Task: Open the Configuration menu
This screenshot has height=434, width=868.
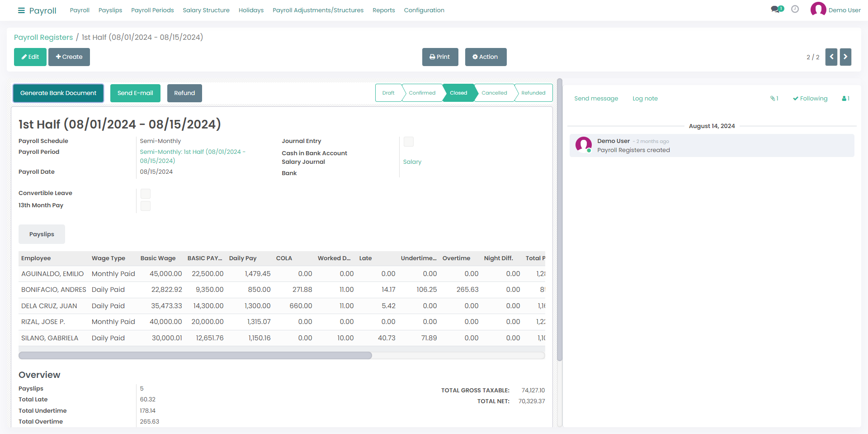Action: (x=424, y=10)
